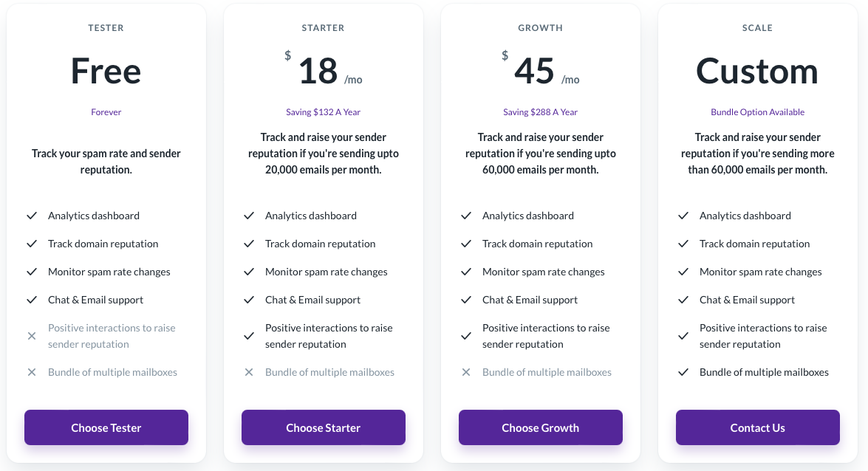Click X icon next to Tester's Bundle of mailboxes
Viewport: 868px width, 471px height.
tap(32, 372)
